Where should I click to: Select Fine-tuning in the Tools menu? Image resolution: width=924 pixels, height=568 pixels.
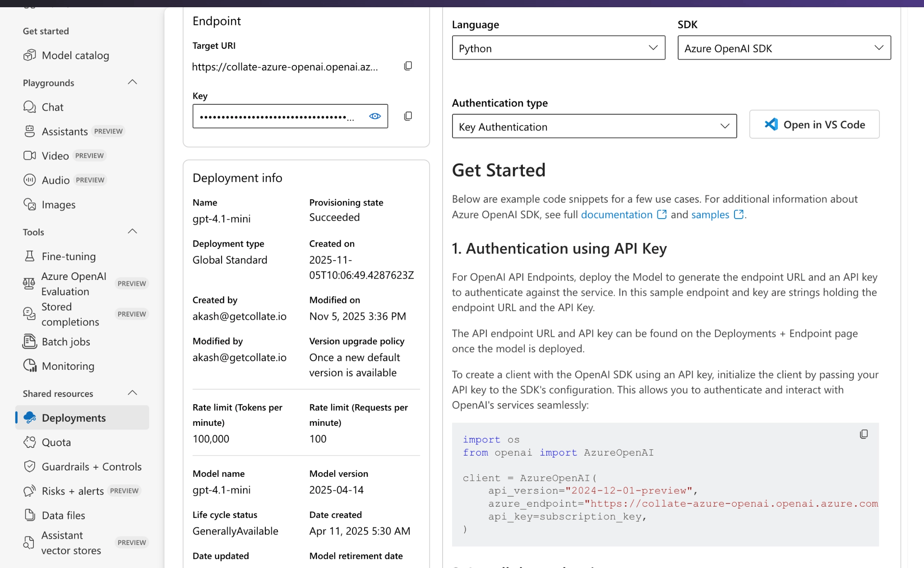click(x=69, y=256)
